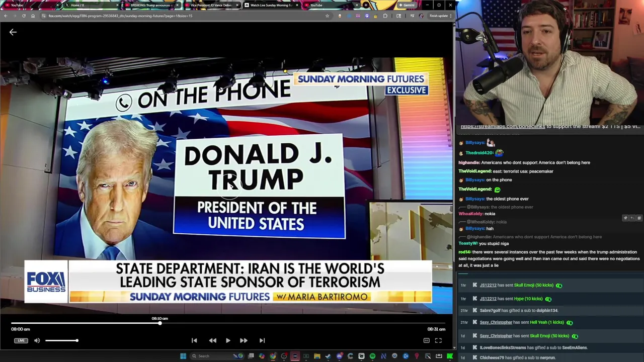Bookmark this page with star icon
Viewport: 644px width, 362px height.
[x=327, y=16]
